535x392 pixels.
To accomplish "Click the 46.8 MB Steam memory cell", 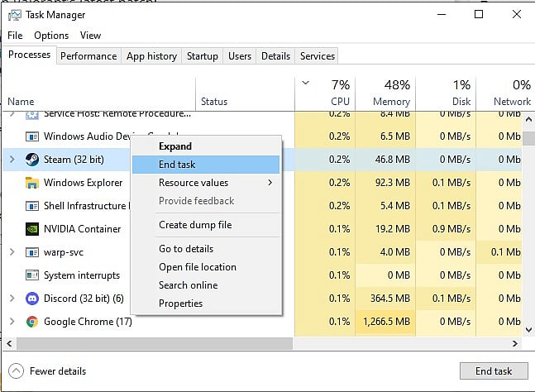I will pyautogui.click(x=385, y=160).
